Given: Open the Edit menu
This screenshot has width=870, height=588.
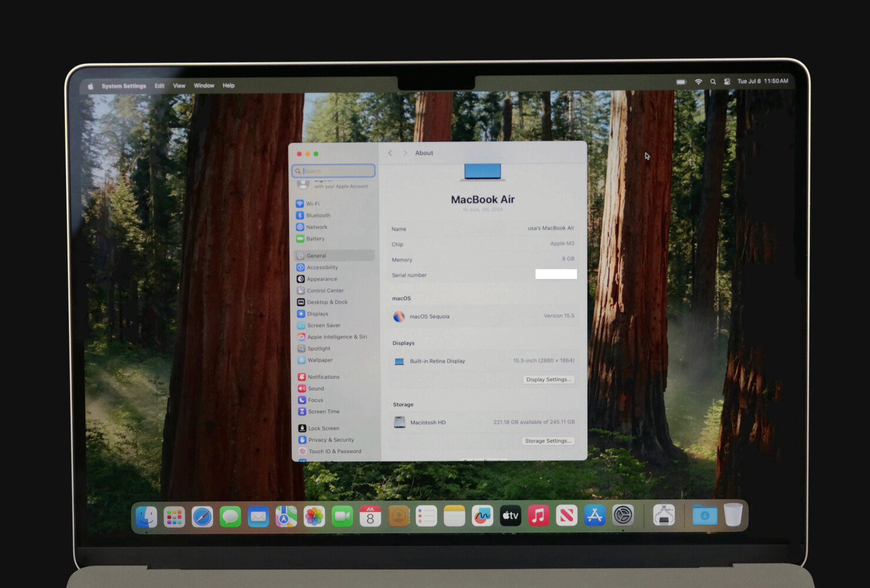Looking at the screenshot, I should 159,86.
